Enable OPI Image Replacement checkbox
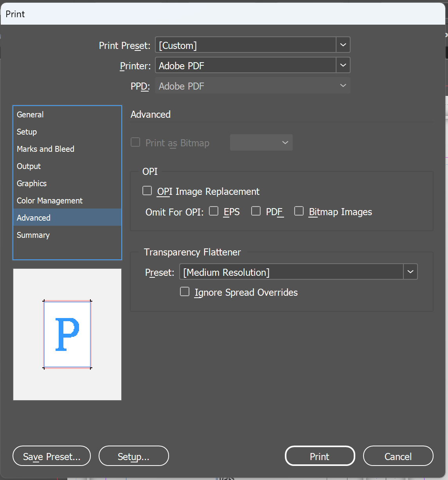This screenshot has height=480, width=448. click(x=147, y=191)
